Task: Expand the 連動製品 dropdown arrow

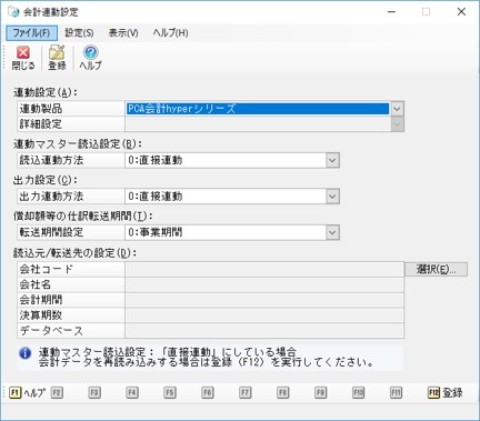Action: point(397,109)
